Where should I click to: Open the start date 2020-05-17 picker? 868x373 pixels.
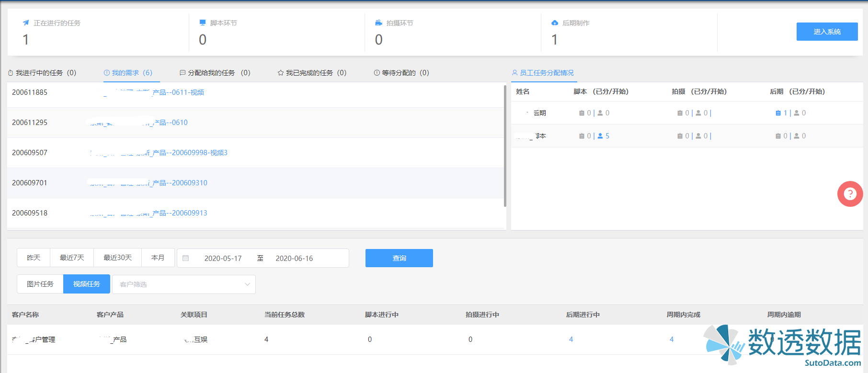(223, 258)
